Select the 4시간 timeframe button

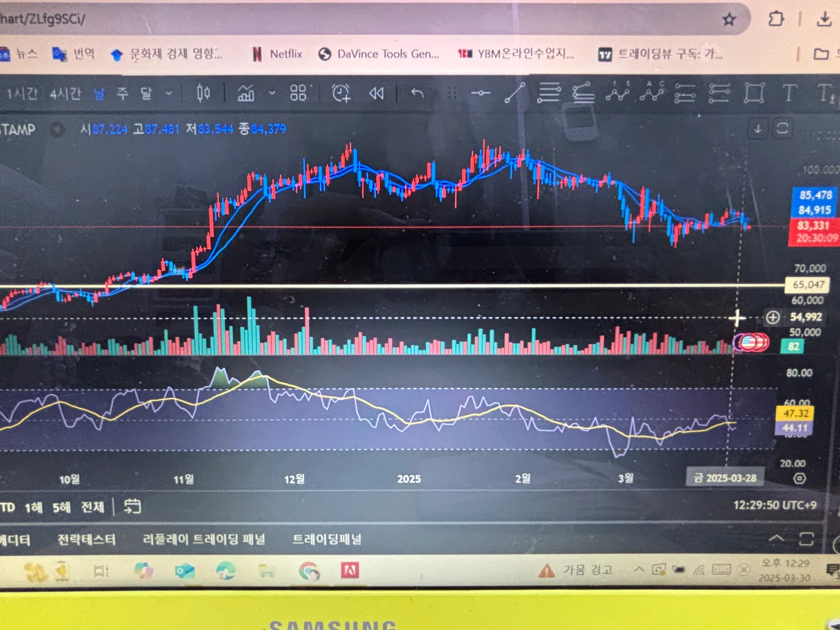65,93
